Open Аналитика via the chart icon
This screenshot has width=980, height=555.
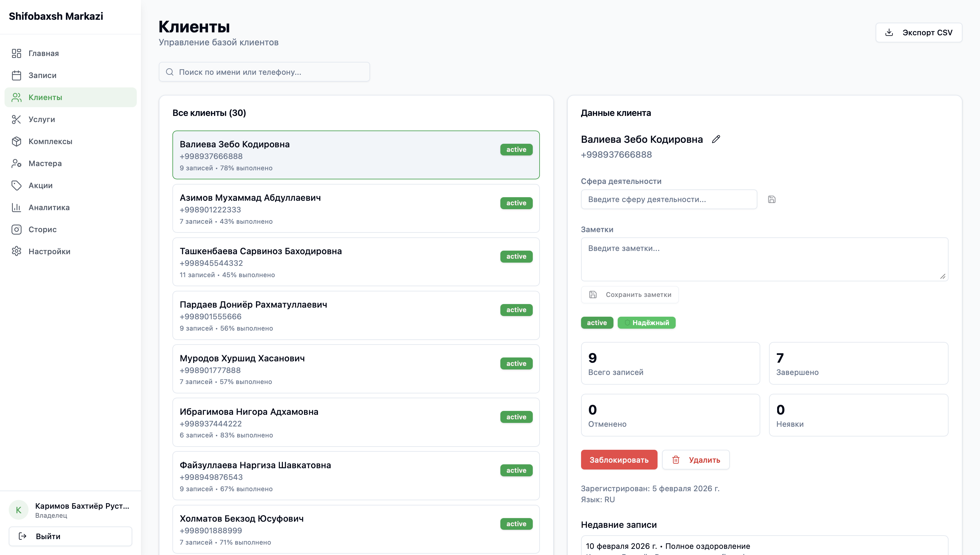(x=17, y=207)
